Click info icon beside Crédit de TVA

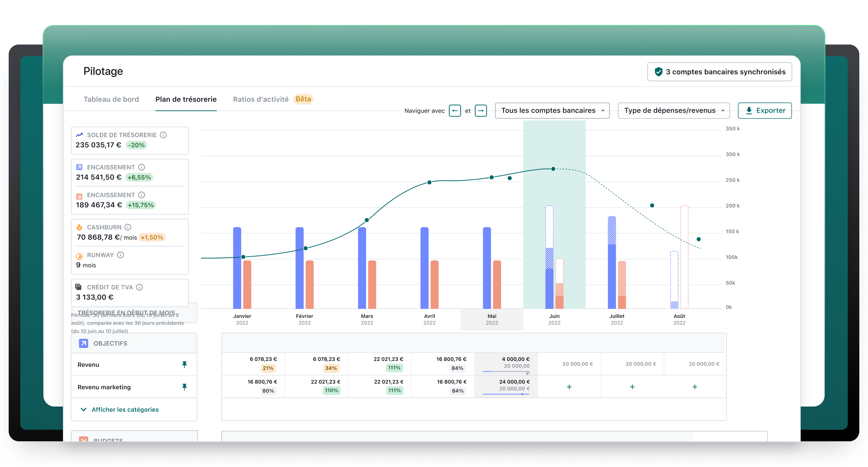pyautogui.click(x=139, y=287)
